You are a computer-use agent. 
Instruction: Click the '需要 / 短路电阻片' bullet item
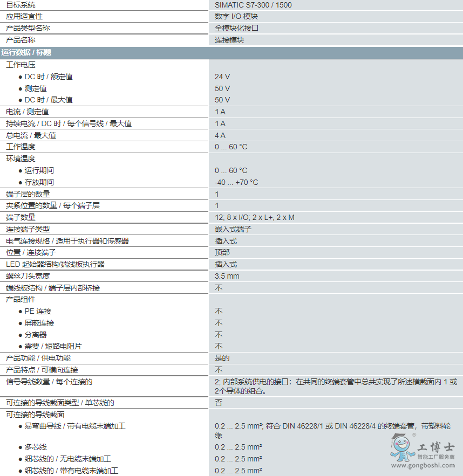53,347
